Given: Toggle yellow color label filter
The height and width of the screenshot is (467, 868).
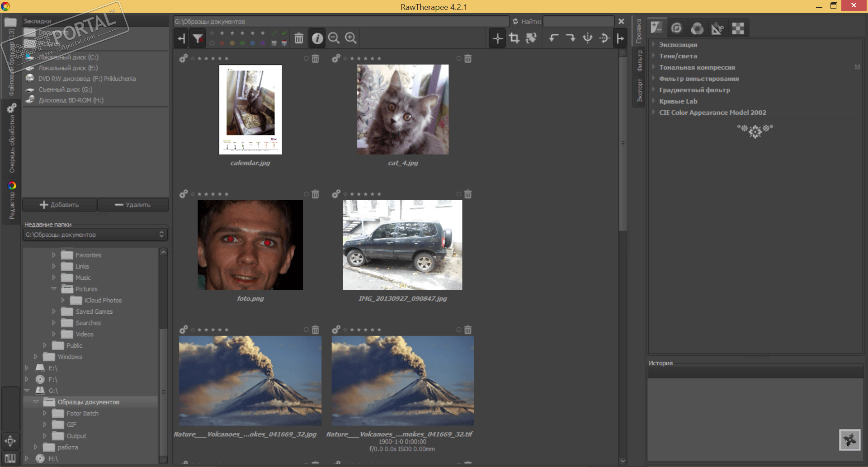Looking at the screenshot, I should click(x=232, y=43).
